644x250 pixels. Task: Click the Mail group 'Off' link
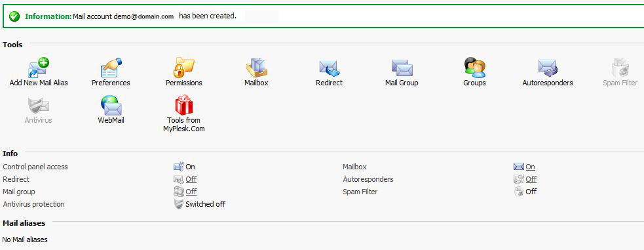coord(191,192)
